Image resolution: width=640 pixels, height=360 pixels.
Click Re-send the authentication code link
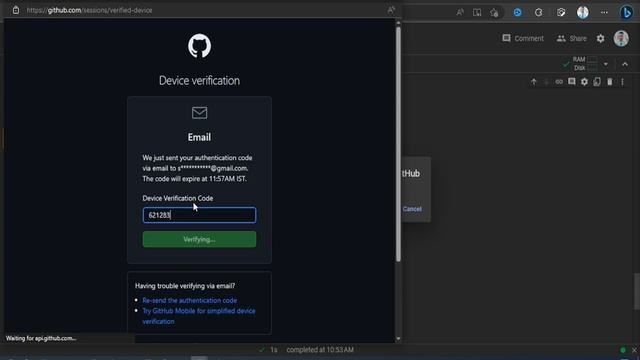pyautogui.click(x=189, y=300)
